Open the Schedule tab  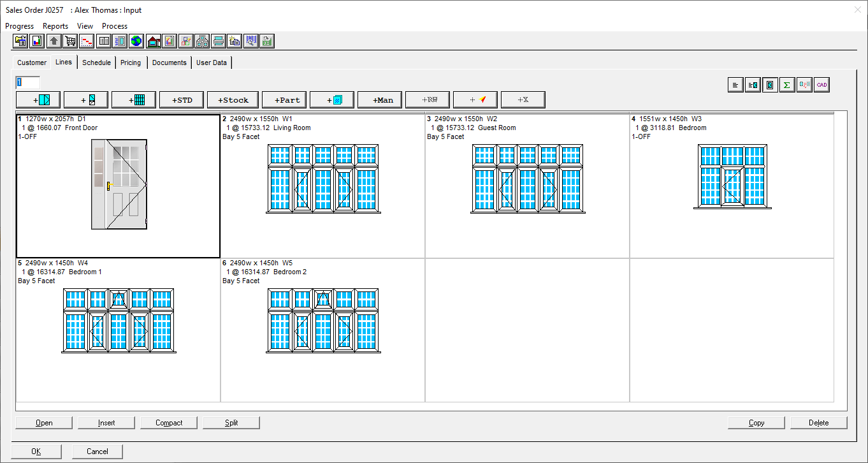[x=96, y=62]
